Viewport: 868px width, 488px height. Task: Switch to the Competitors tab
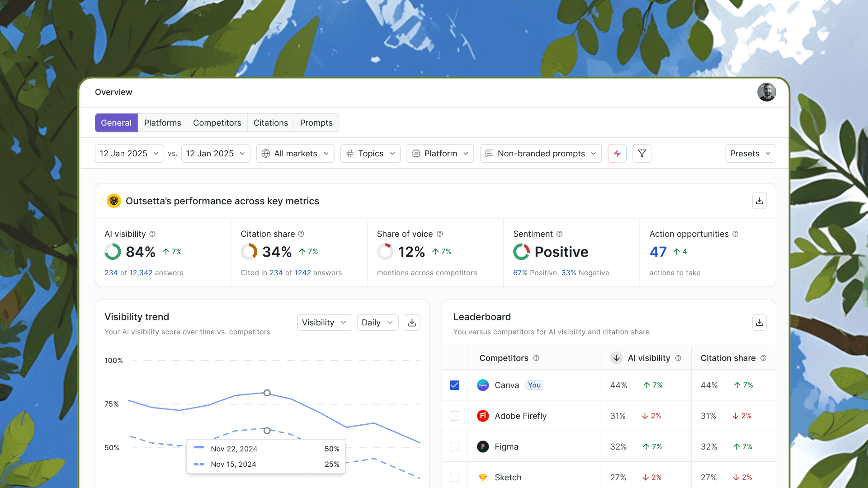[217, 123]
